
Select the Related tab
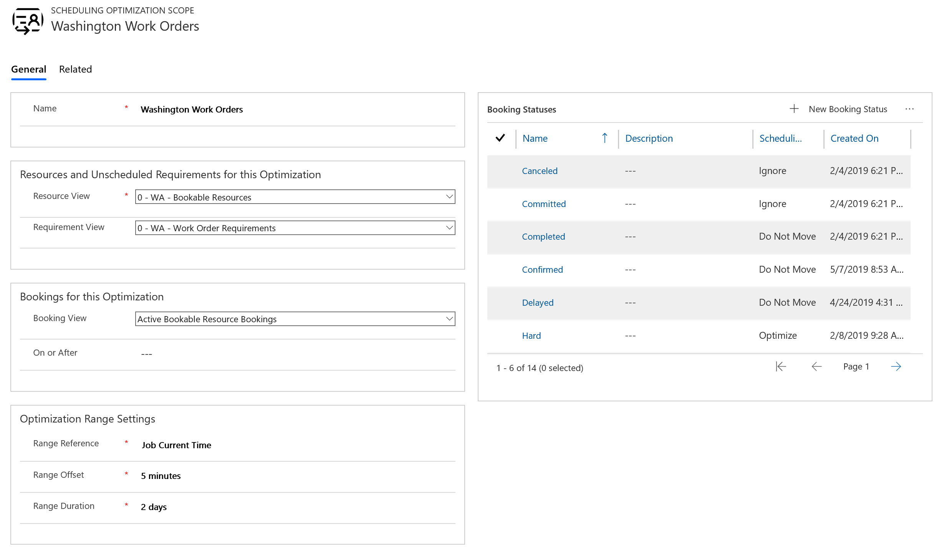(x=75, y=69)
